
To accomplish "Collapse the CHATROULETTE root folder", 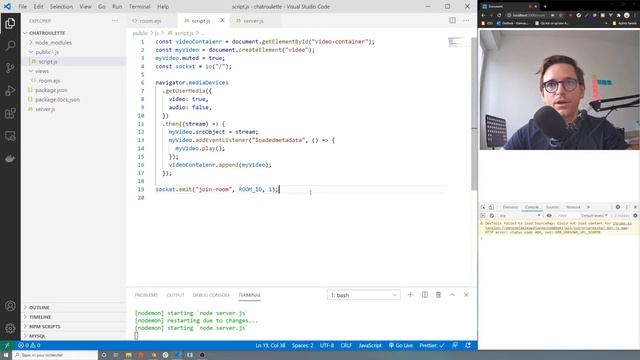I will pos(47,33).
